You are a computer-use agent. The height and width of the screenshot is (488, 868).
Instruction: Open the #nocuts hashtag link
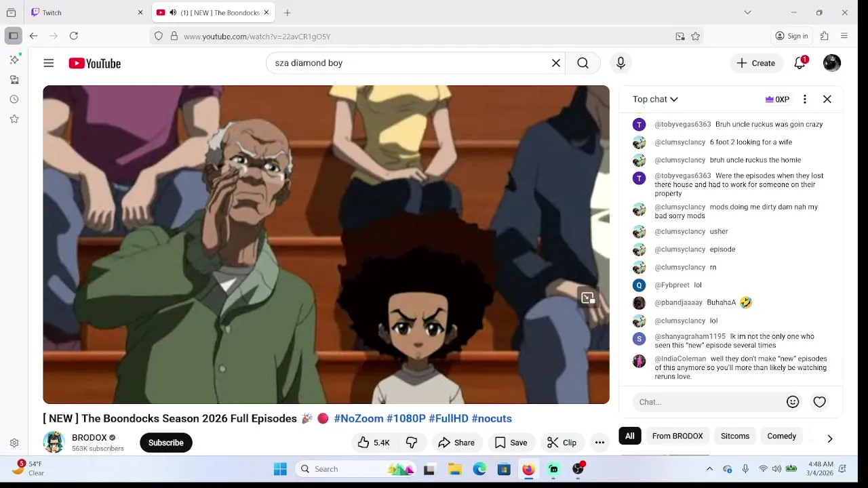coord(492,419)
